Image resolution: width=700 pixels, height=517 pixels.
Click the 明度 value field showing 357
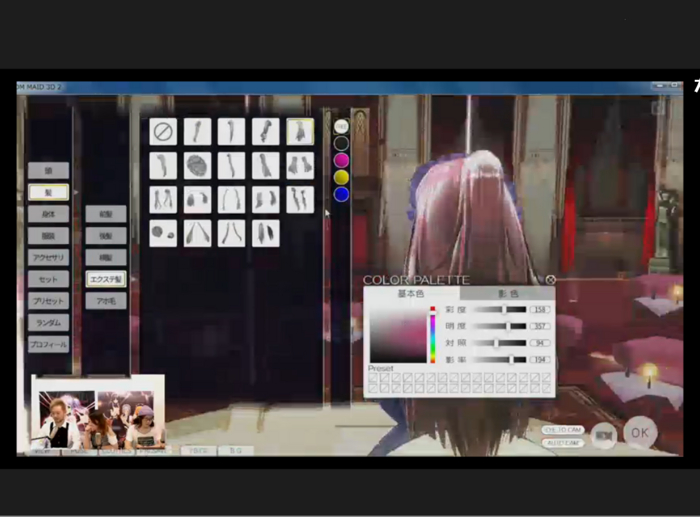540,326
